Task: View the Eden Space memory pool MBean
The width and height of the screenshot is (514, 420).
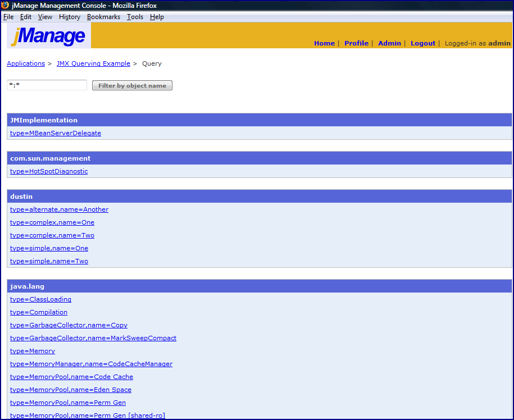Action: [x=71, y=389]
